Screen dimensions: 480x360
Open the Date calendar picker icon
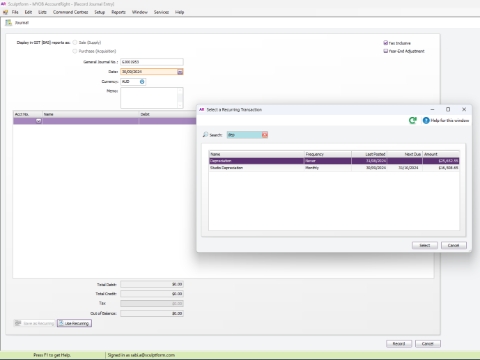[x=180, y=72]
